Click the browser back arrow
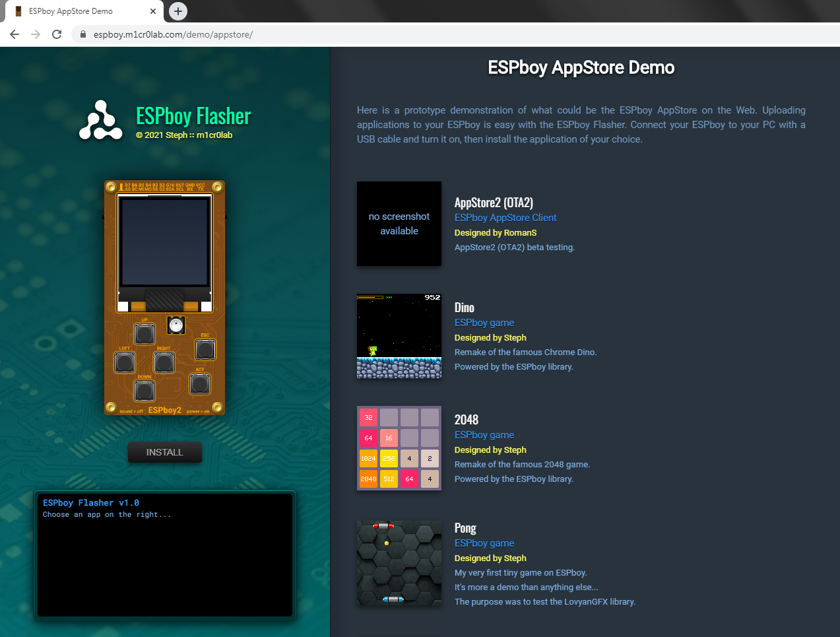 (x=15, y=34)
